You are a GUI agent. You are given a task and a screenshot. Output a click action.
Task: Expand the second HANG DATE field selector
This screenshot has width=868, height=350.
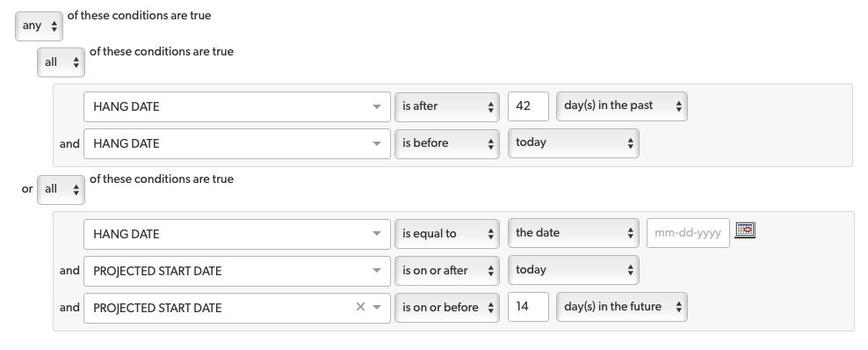coord(237,144)
